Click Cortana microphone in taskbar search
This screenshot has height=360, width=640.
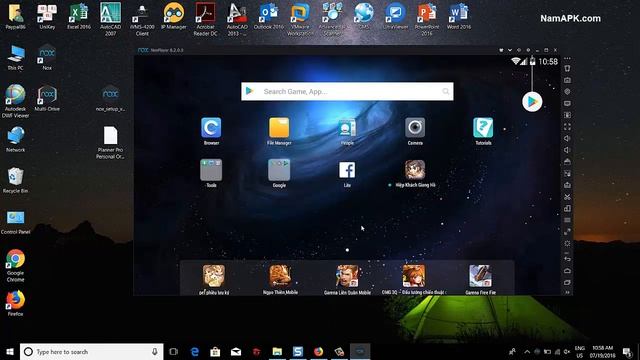(x=155, y=351)
